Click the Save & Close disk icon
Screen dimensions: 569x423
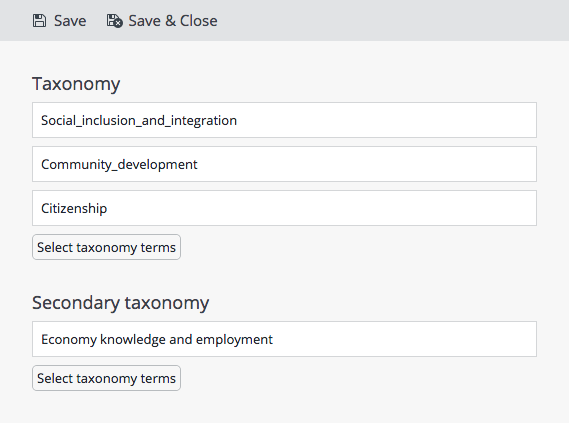click(x=114, y=21)
